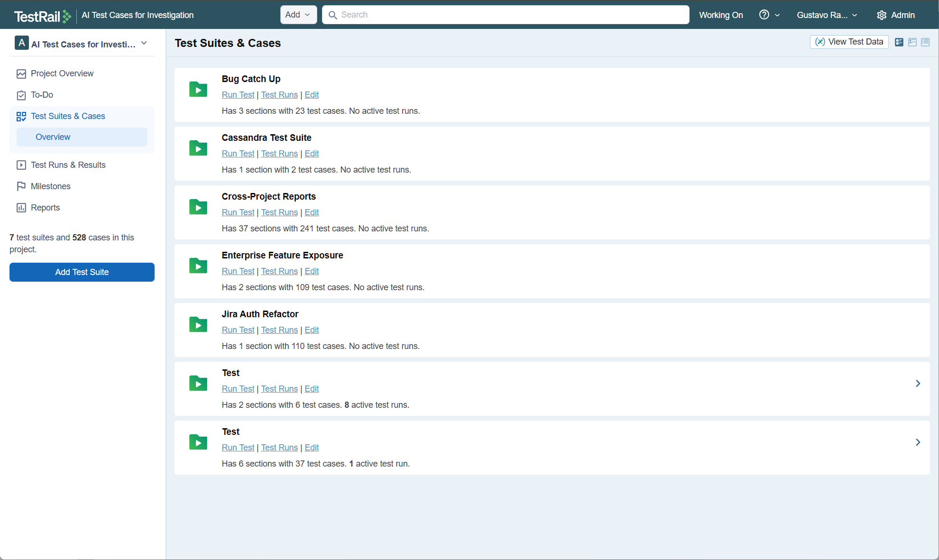Click the Jira Auth Refactor folder icon
This screenshot has height=560, width=939.
tap(198, 324)
